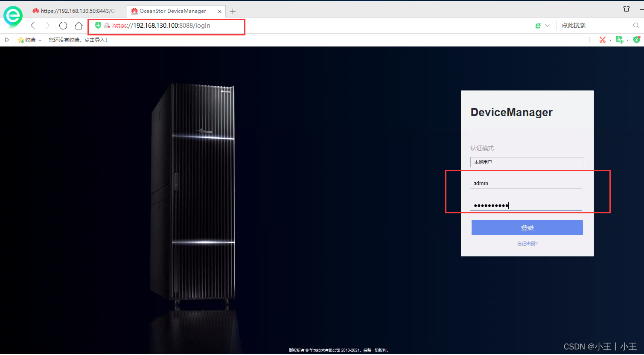Open the browser skin shirt icon
Screen dimensions: 644x355
pyautogui.click(x=627, y=9)
